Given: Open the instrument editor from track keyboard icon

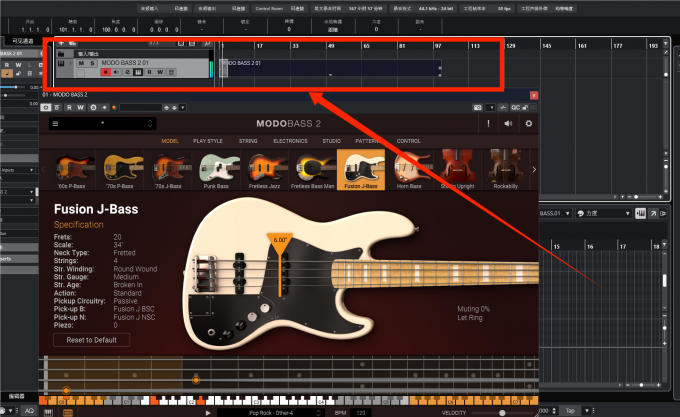Looking at the screenshot, I should tap(138, 72).
